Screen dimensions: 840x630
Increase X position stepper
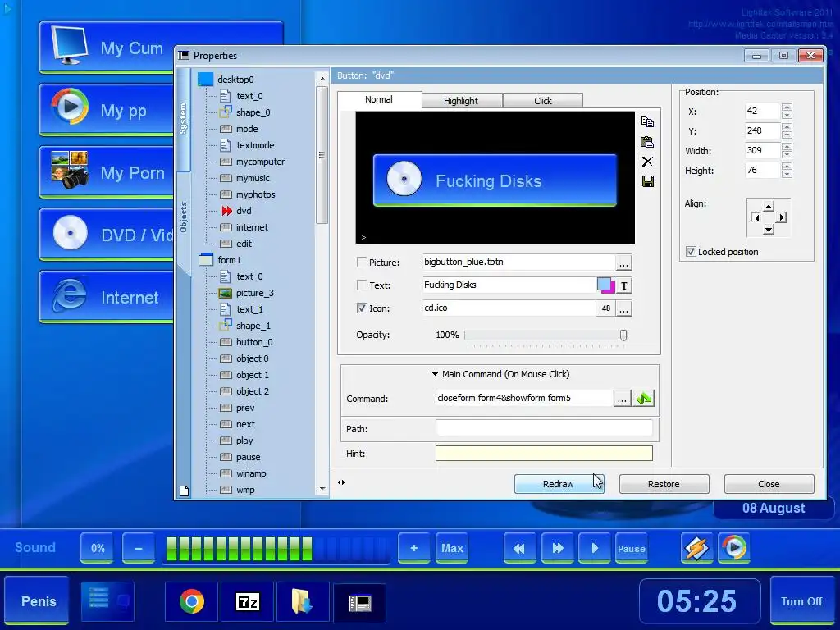tap(787, 107)
